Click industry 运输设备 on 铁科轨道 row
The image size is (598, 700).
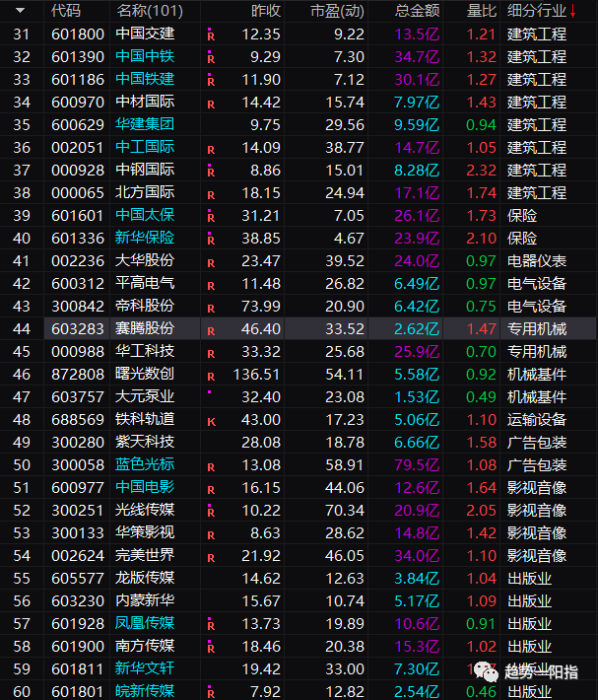[x=537, y=420]
